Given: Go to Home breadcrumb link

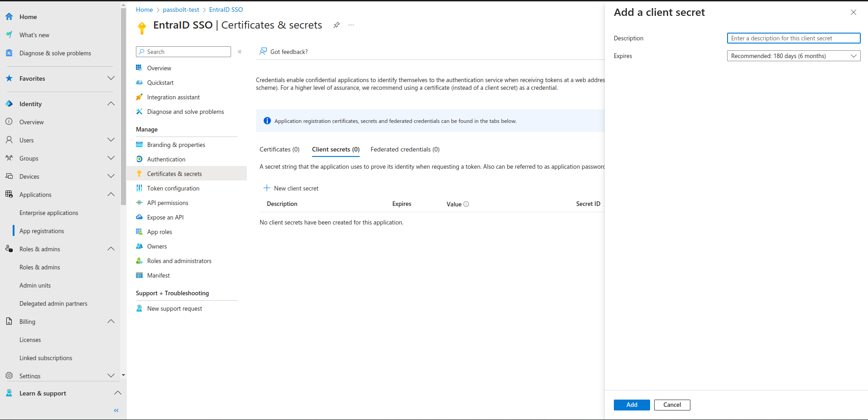Looking at the screenshot, I should click(145, 10).
